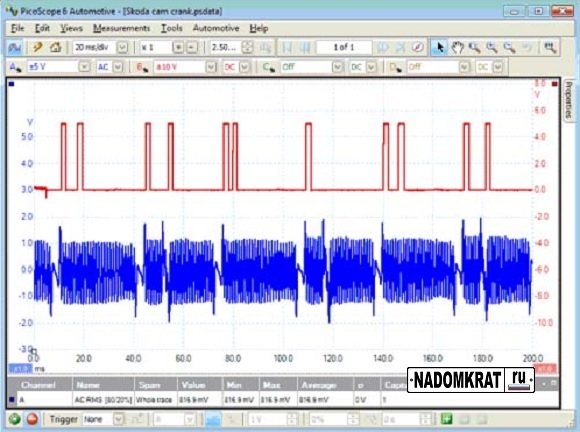Decrease horizontal zoom with minus button

pos(192,47)
